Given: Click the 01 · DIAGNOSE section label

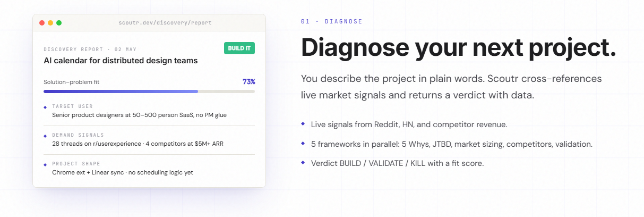Looking at the screenshot, I should pos(332,21).
